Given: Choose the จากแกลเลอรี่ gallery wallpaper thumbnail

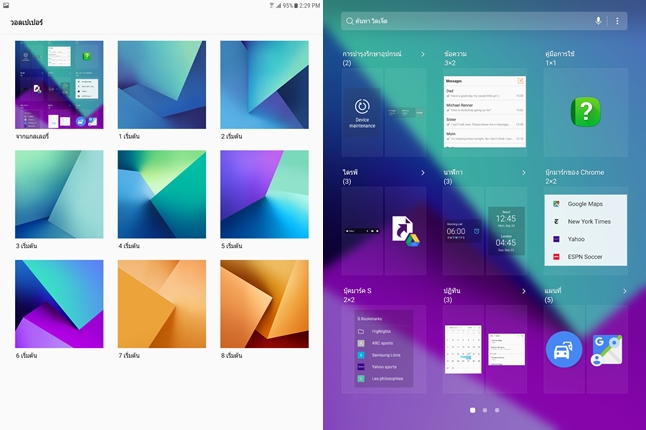Looking at the screenshot, I should point(59,85).
